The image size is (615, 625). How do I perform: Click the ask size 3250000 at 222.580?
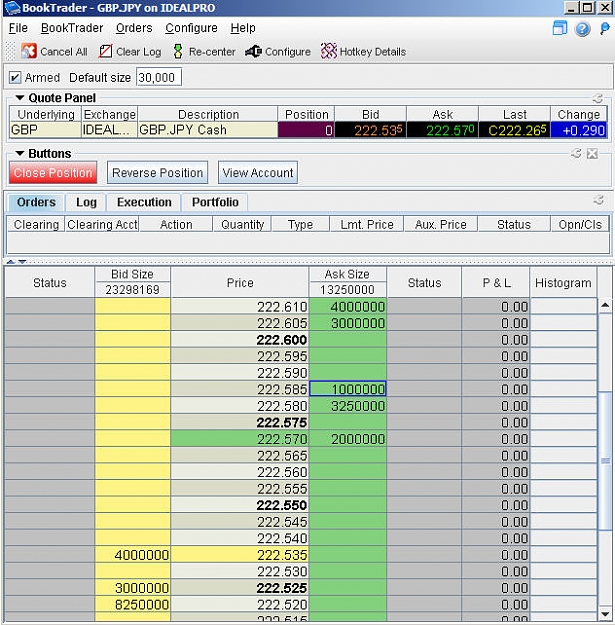(348, 406)
